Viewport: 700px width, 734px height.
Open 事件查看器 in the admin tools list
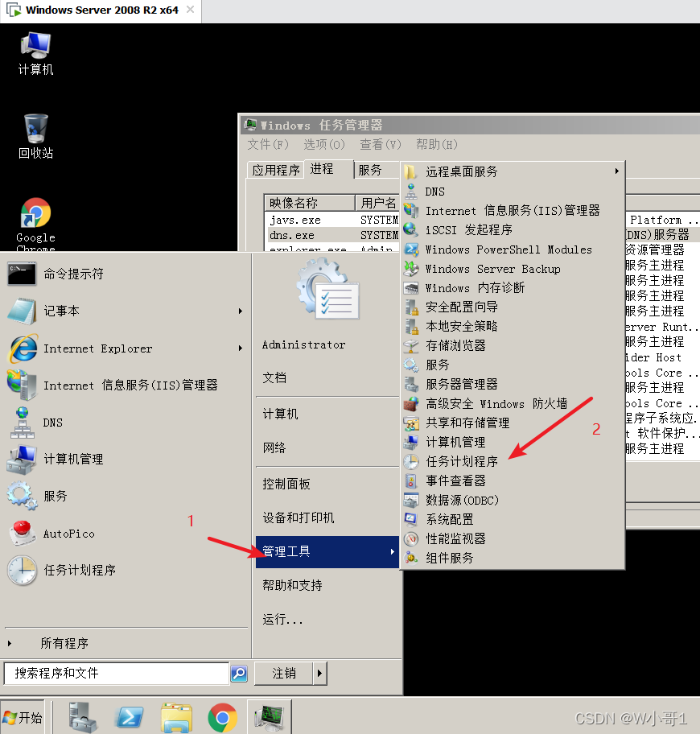coord(457,480)
